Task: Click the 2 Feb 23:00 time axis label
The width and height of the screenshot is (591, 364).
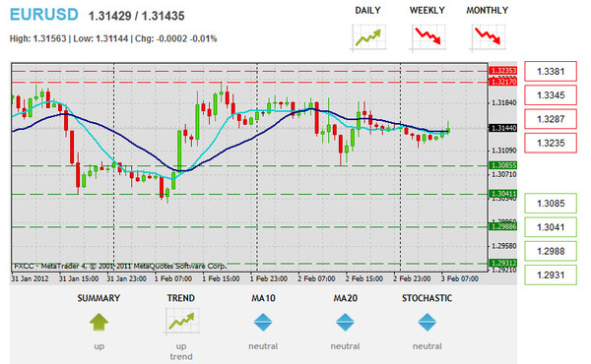Action: [x=412, y=278]
